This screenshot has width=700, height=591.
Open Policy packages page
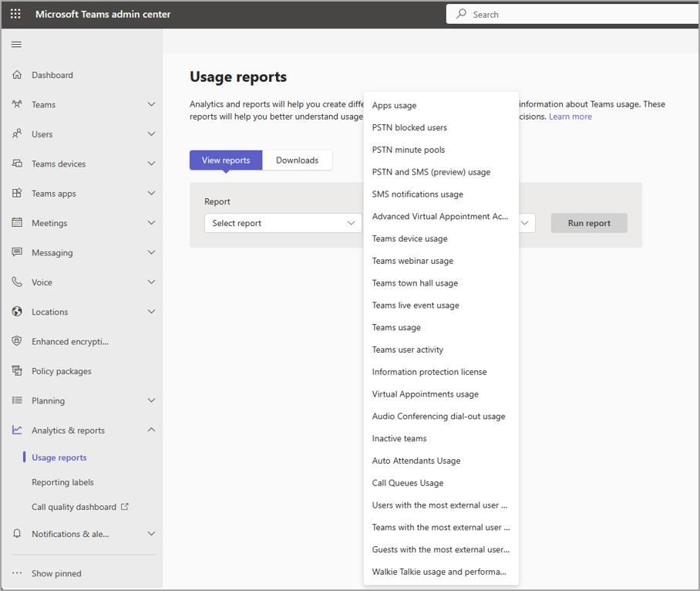62,371
